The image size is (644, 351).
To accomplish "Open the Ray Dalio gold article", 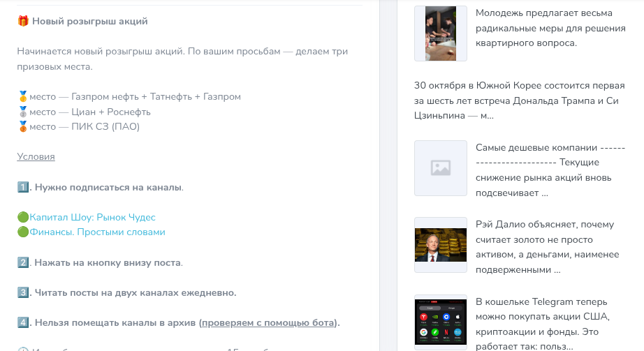I will click(547, 247).
